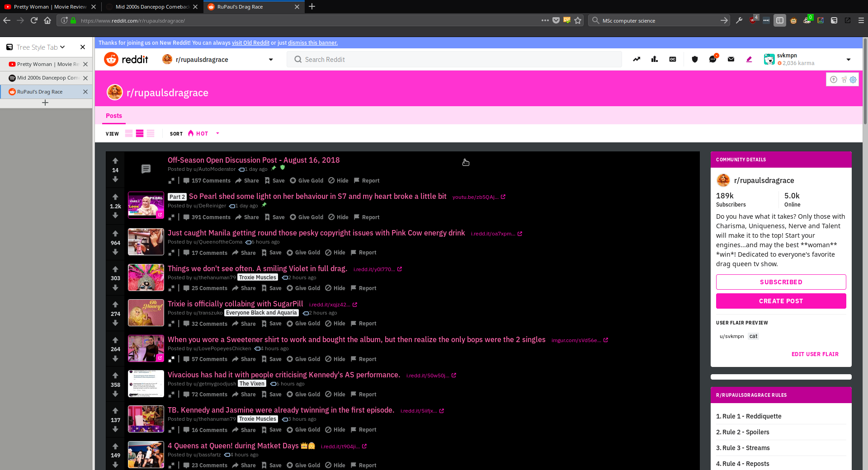Open the All bar chart icon
The width and height of the screenshot is (868, 470).
(655, 59)
